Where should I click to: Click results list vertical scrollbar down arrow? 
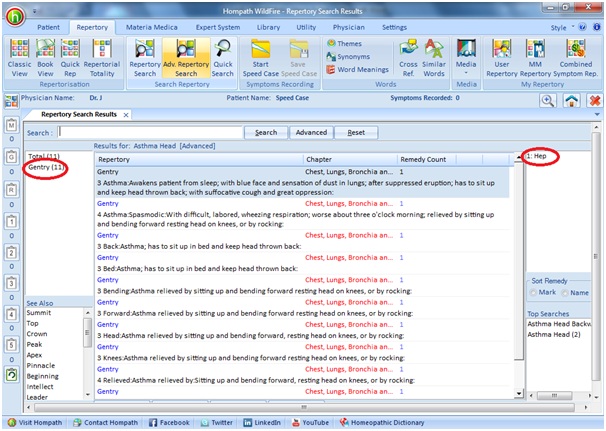coord(519,393)
